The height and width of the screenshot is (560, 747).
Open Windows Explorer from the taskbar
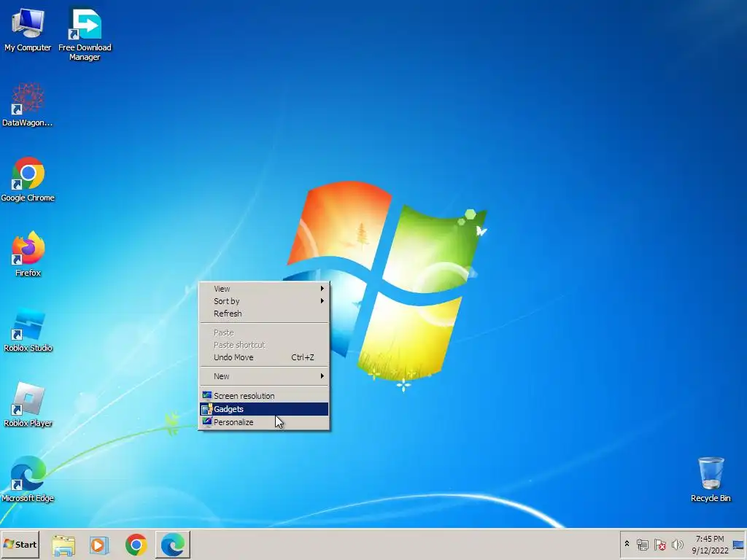click(63, 545)
